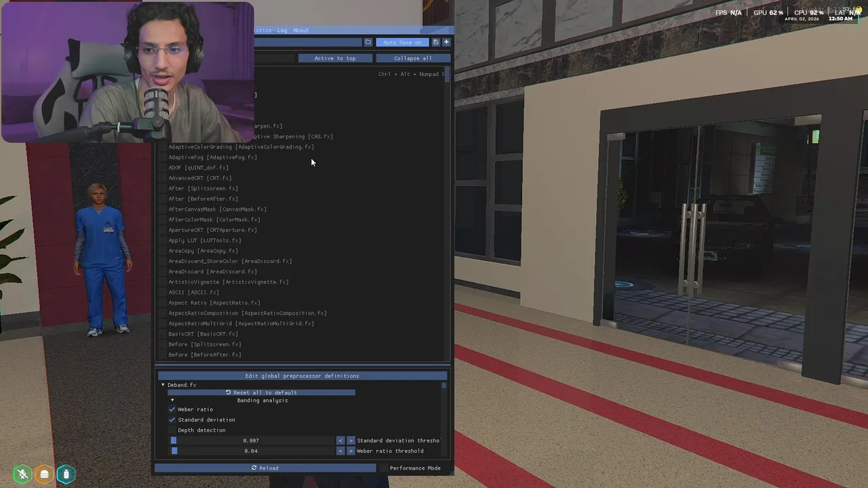Image resolution: width=868 pixels, height=488 pixels.
Task: Enable After Splitscreen.fx checkbox
Action: pyautogui.click(x=162, y=188)
